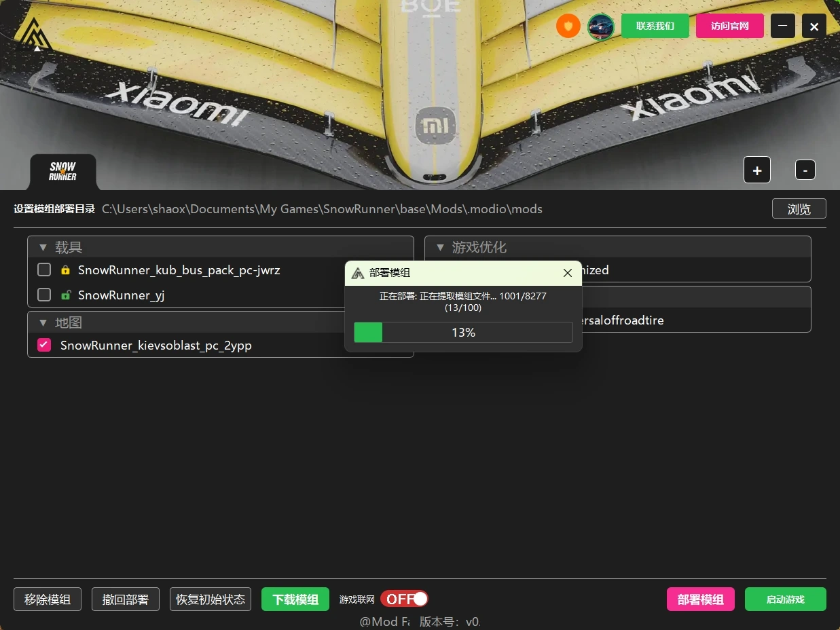The image size is (840, 630).
Task: Open the user avatar profile picture
Action: click(x=600, y=27)
